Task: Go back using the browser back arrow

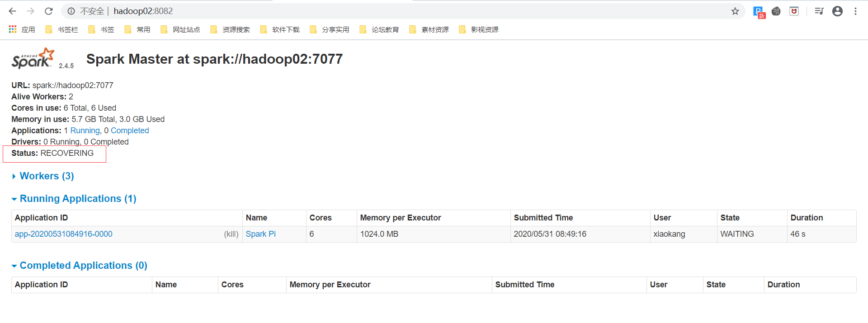Action: click(13, 11)
